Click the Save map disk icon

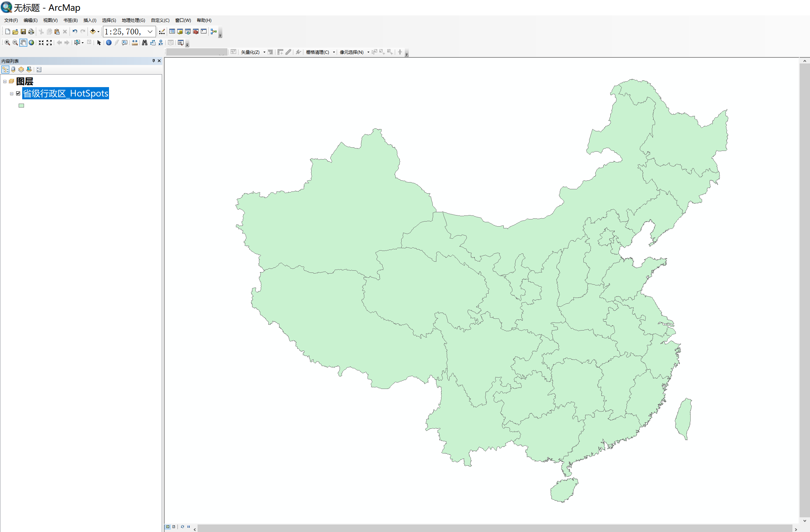pos(23,32)
